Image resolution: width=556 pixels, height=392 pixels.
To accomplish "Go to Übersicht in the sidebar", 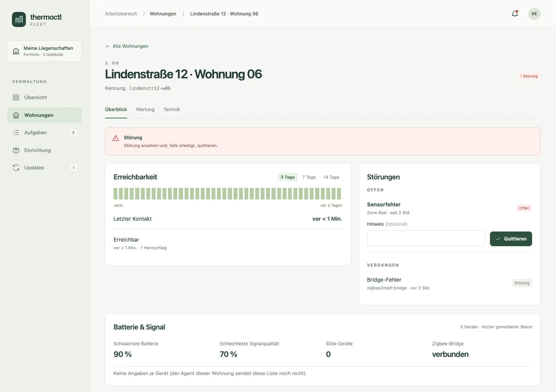I will click(45, 98).
